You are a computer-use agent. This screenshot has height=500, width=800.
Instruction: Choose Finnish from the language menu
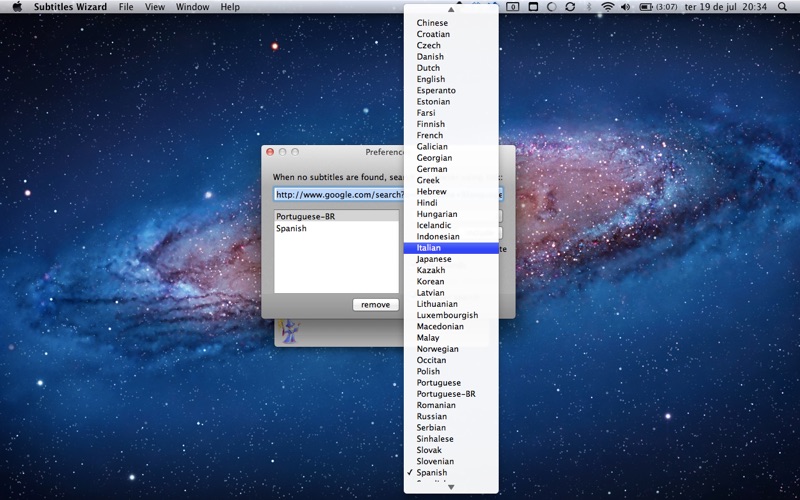tap(451, 124)
